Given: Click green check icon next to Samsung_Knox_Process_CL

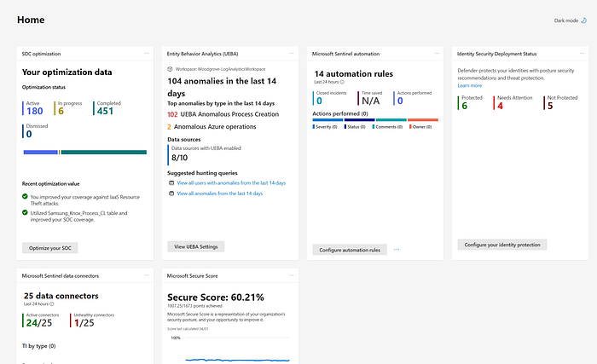Looking at the screenshot, I should point(25,212).
